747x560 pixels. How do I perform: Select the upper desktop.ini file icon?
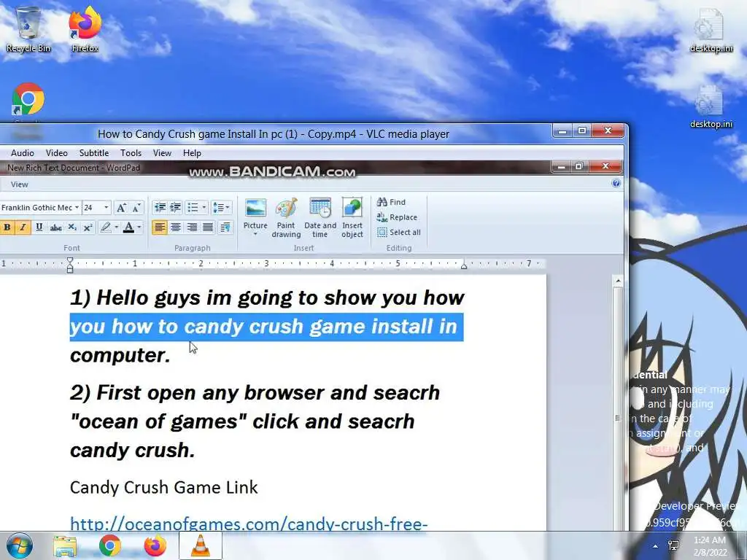pos(711,29)
